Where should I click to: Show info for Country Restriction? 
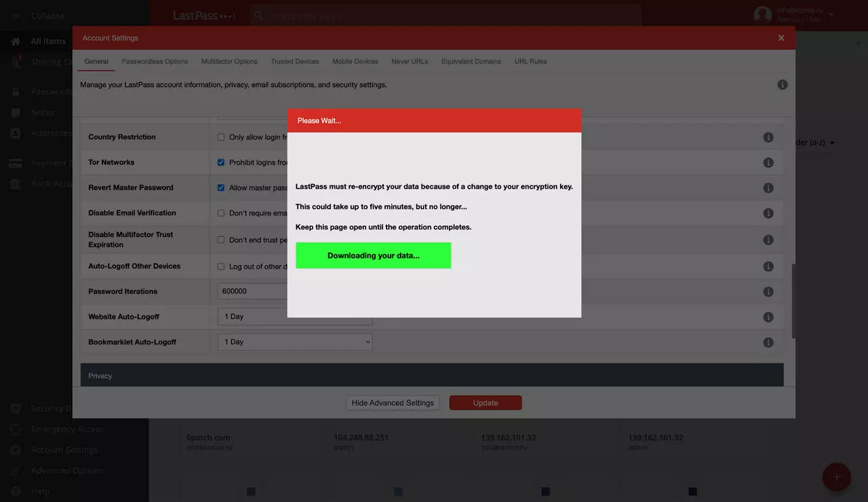(x=768, y=137)
